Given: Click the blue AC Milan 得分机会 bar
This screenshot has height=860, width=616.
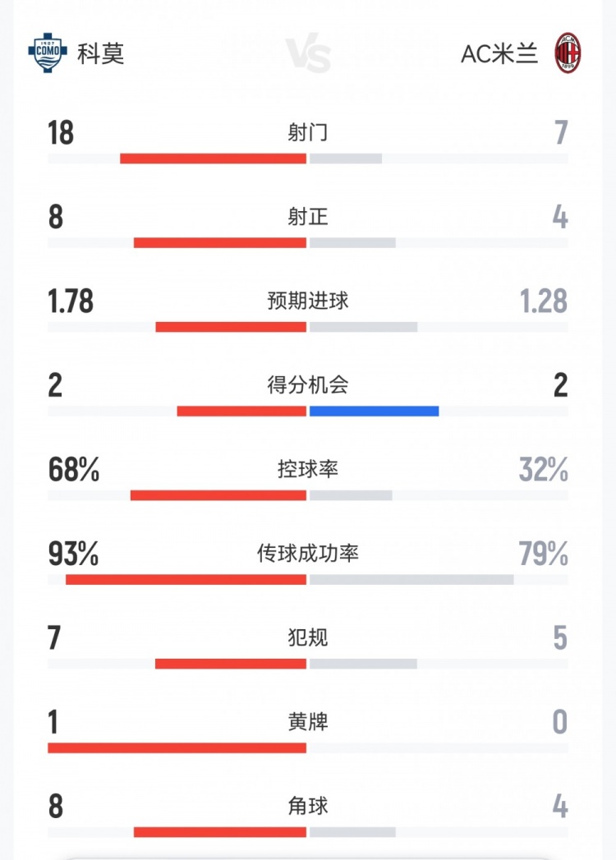Looking at the screenshot, I should click(x=374, y=411).
